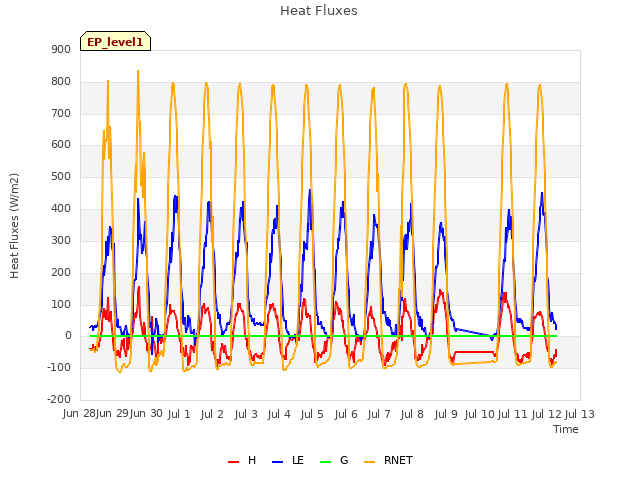Click the Jul 6 x-axis date label
640x480 pixels.
pos(346,414)
